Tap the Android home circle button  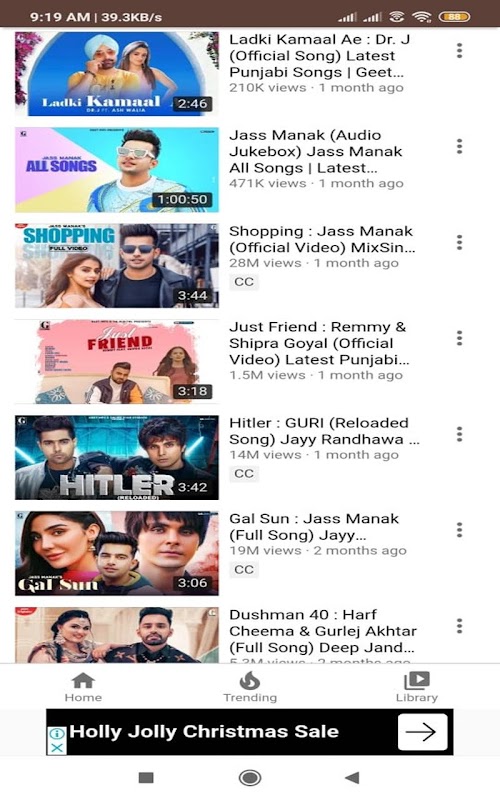[250, 778]
